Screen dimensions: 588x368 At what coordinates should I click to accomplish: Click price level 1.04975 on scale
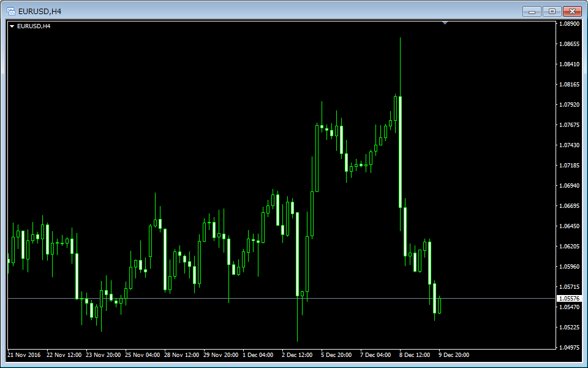[x=569, y=348]
